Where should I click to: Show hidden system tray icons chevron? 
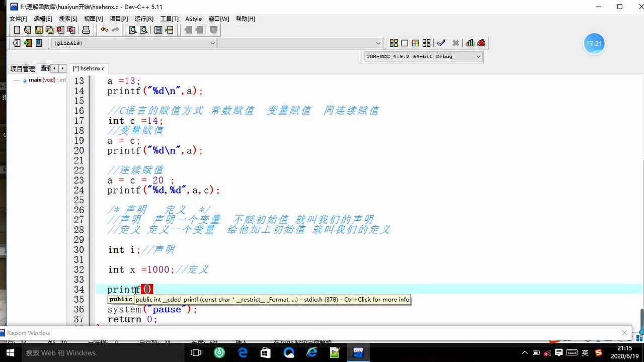coord(525,353)
